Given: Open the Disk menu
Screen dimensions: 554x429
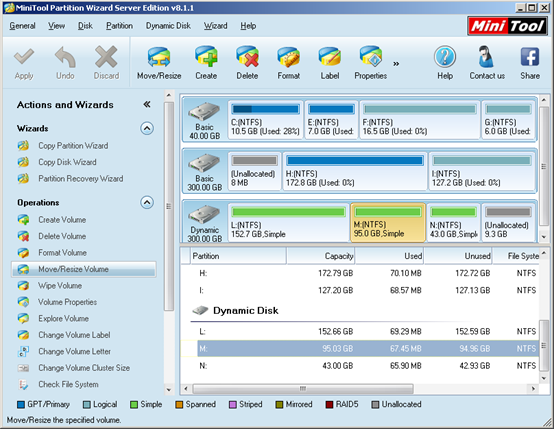Looking at the screenshot, I should tap(85, 26).
